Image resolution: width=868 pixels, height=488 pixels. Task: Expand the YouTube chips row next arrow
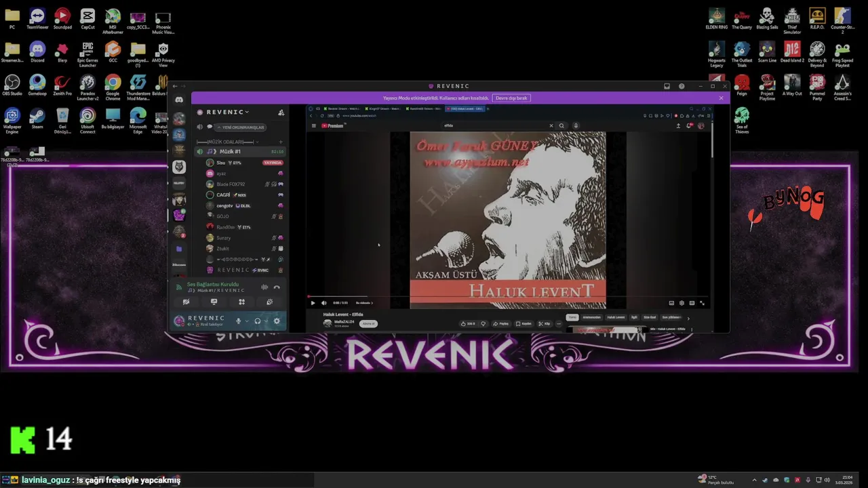688,318
